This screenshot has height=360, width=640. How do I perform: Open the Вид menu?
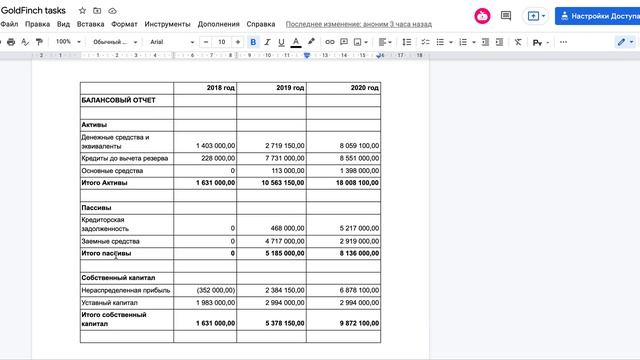point(63,24)
